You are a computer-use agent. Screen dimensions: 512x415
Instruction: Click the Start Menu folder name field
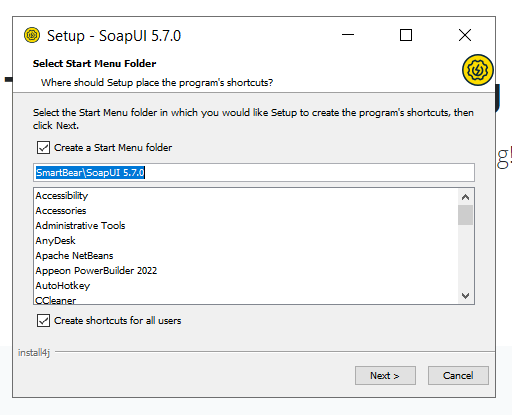point(254,172)
